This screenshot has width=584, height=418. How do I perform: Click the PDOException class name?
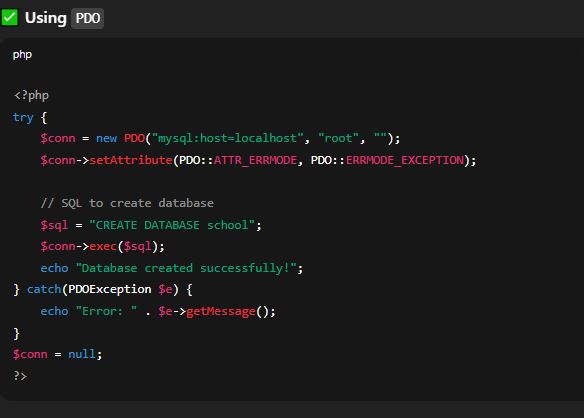click(x=110, y=289)
